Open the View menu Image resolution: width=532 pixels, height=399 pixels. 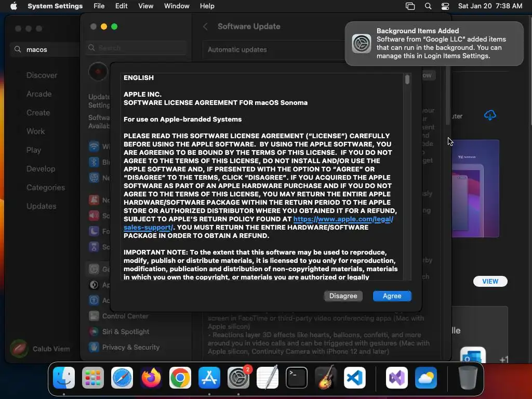tap(145, 6)
